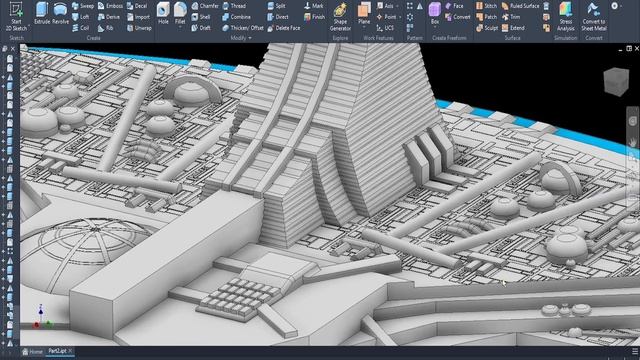This screenshot has width=640, height=360.
Task: Select the freeform Face tool
Action: coord(454,6)
